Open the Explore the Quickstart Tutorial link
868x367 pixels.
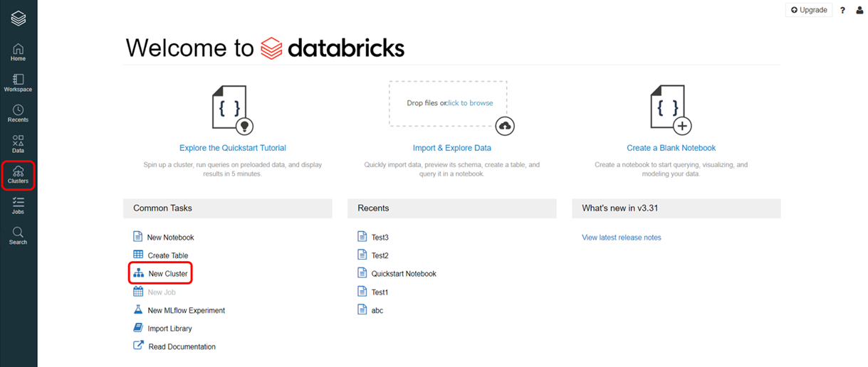[232, 148]
